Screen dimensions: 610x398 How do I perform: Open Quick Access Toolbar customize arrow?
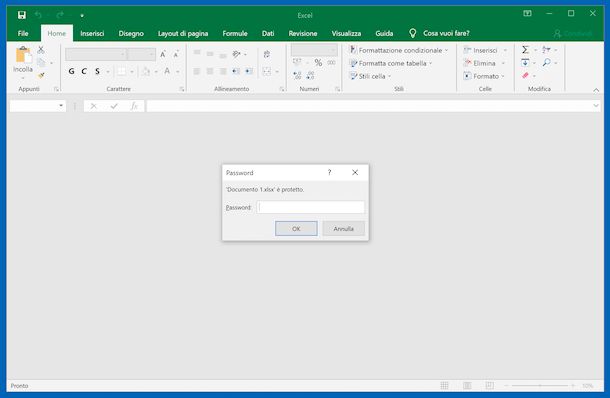point(82,16)
